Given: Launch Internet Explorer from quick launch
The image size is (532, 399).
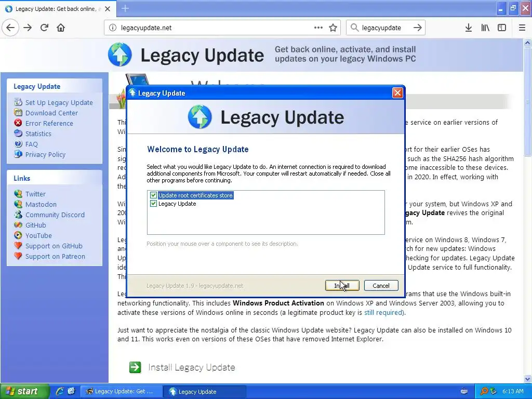Looking at the screenshot, I should pos(60,391).
